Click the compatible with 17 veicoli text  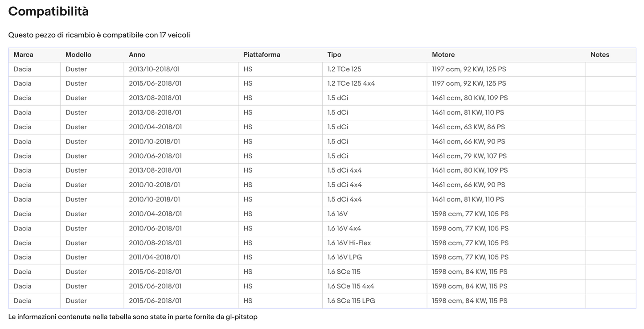[x=99, y=35]
